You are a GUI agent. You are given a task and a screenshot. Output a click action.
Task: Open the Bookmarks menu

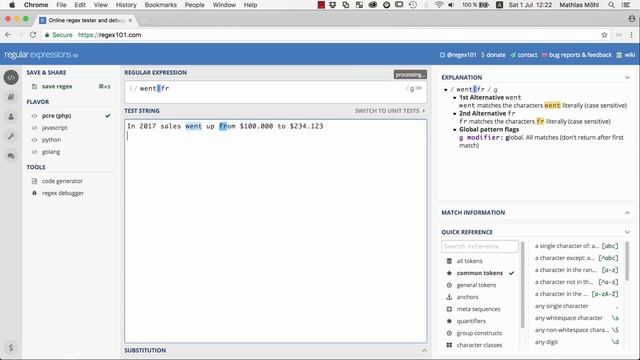pos(161,5)
